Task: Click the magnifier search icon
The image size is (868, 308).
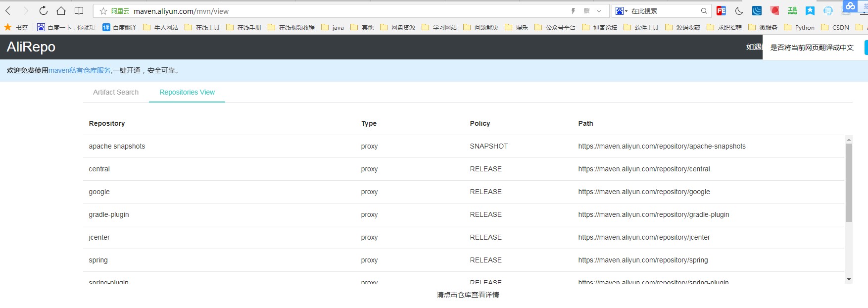Action: click(x=704, y=11)
